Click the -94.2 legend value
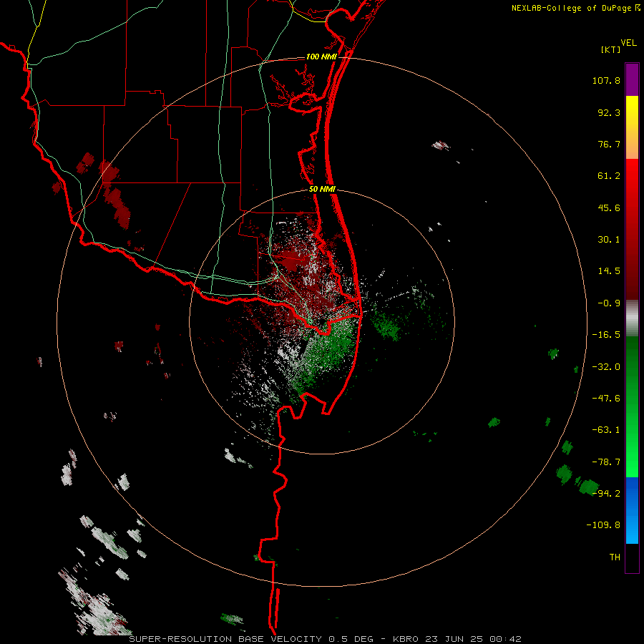644x644 pixels. point(606,494)
